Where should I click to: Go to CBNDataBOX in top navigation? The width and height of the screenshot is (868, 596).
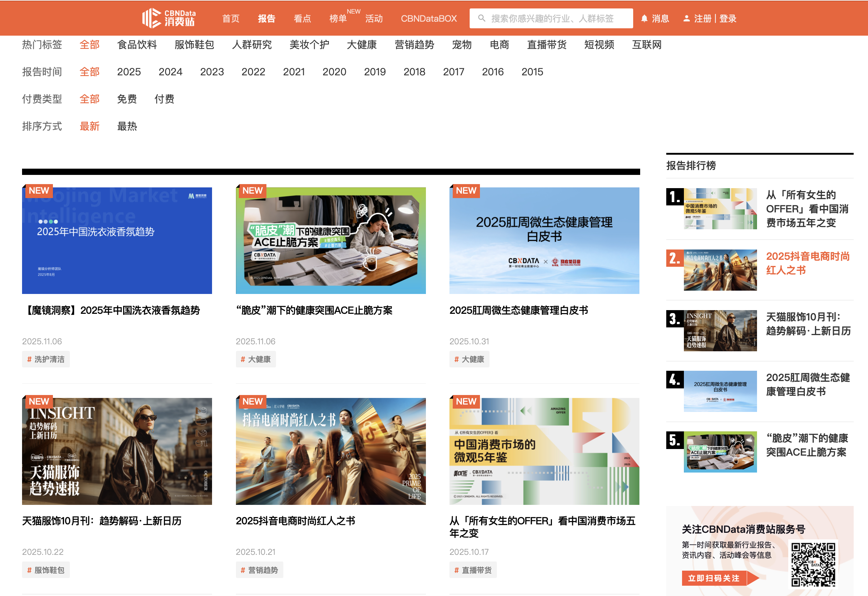click(428, 19)
